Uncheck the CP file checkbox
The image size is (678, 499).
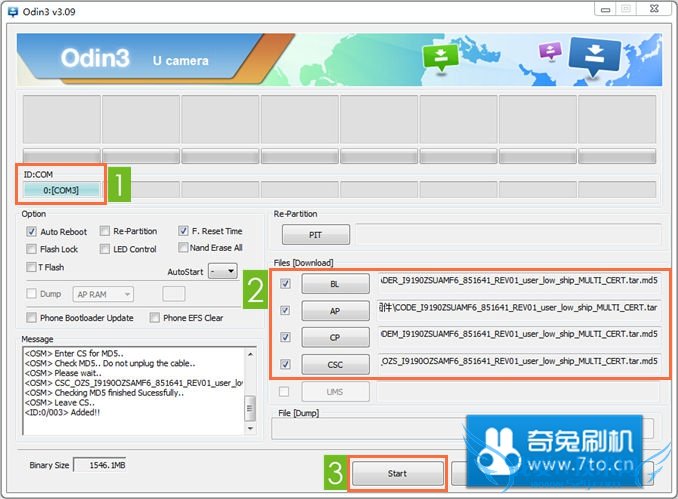[285, 337]
